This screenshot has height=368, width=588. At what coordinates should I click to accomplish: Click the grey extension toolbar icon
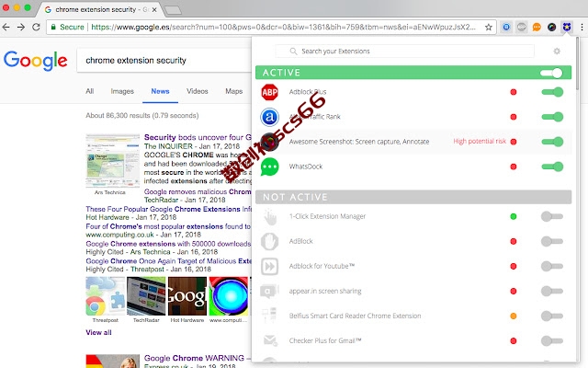pyautogui.click(x=522, y=27)
